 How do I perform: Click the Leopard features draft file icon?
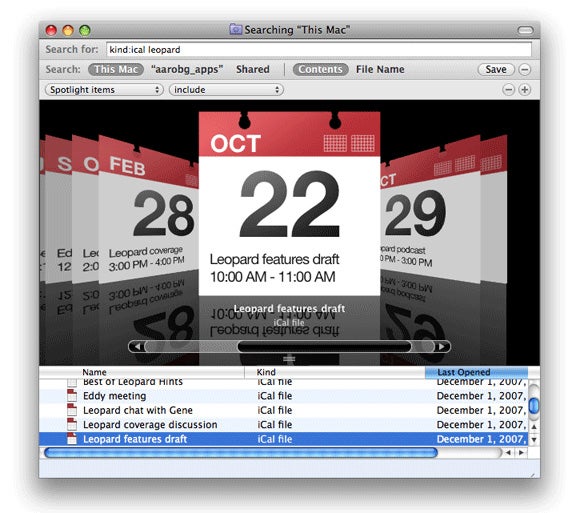tap(72, 439)
